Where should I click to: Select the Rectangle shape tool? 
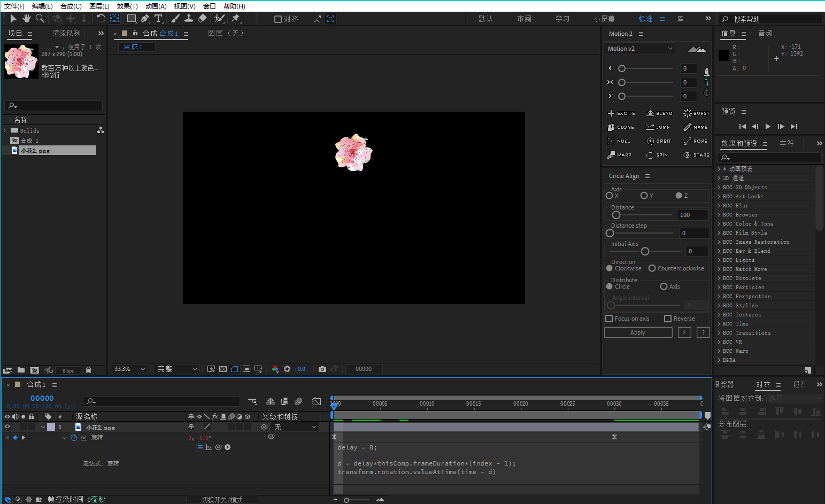tap(131, 19)
